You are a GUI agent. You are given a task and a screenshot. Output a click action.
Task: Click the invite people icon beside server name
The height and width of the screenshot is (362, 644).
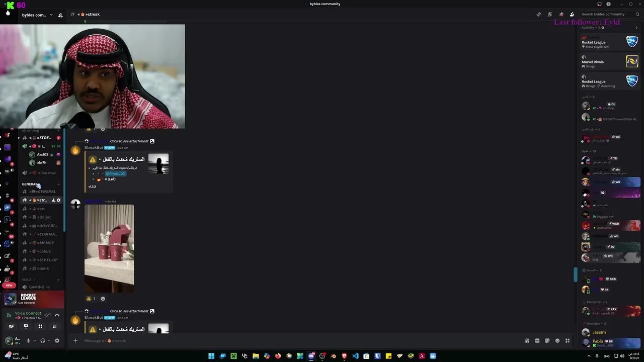(60, 15)
